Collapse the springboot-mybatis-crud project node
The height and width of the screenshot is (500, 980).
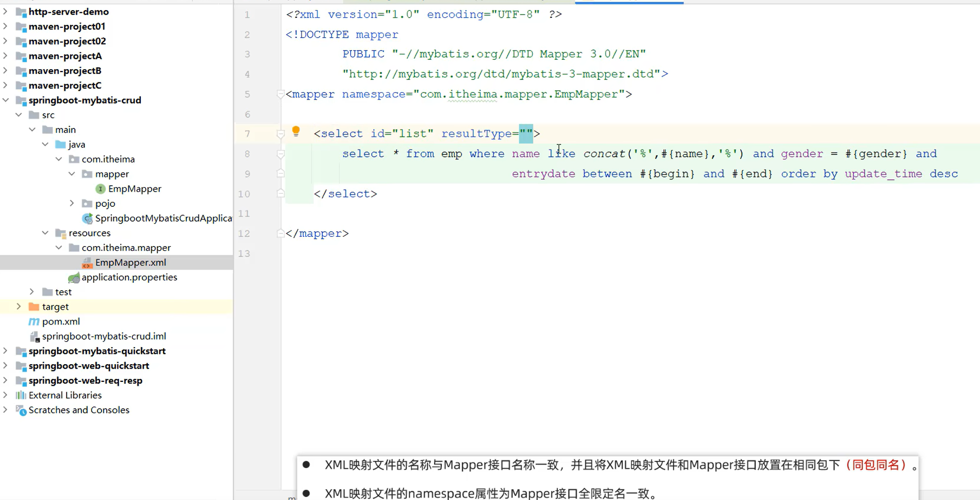point(6,100)
